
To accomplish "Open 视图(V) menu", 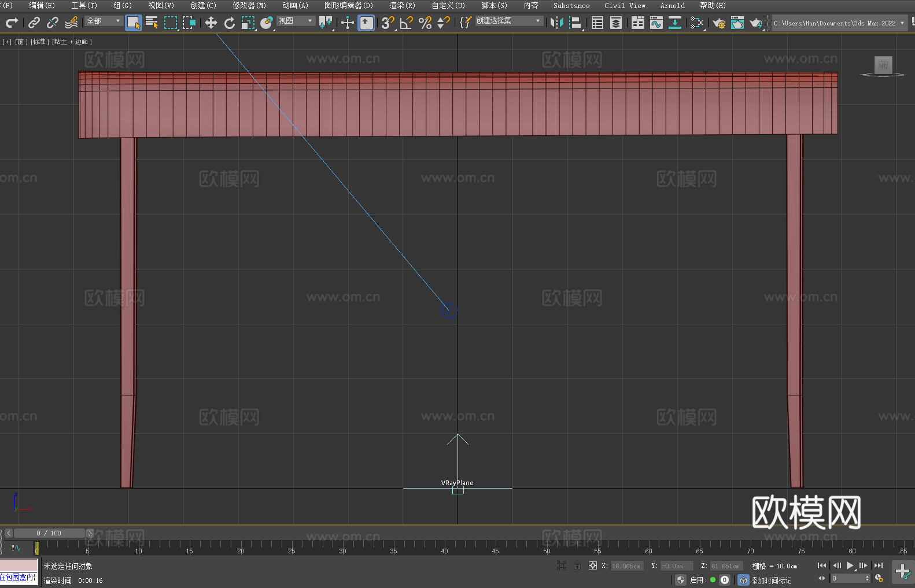I will [161, 5].
